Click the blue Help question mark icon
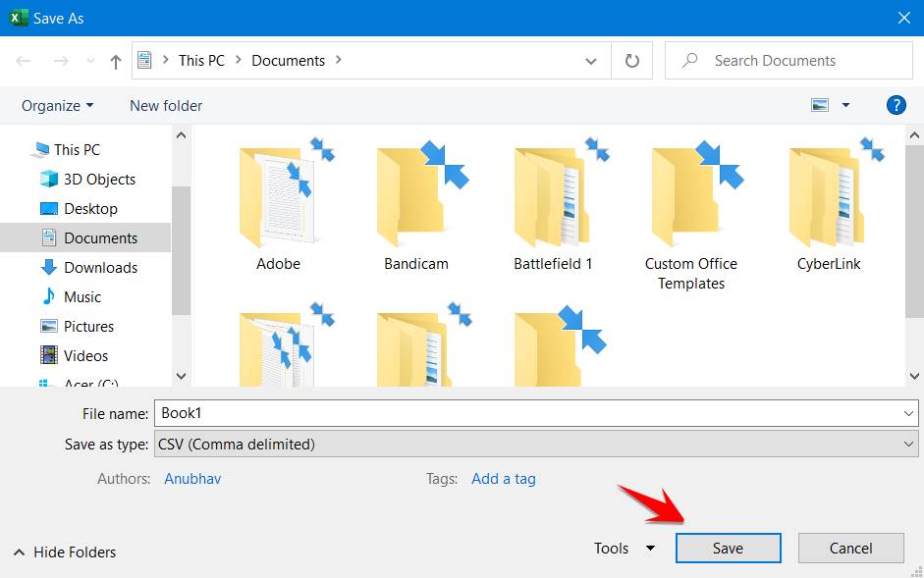924x578 pixels. pos(896,105)
